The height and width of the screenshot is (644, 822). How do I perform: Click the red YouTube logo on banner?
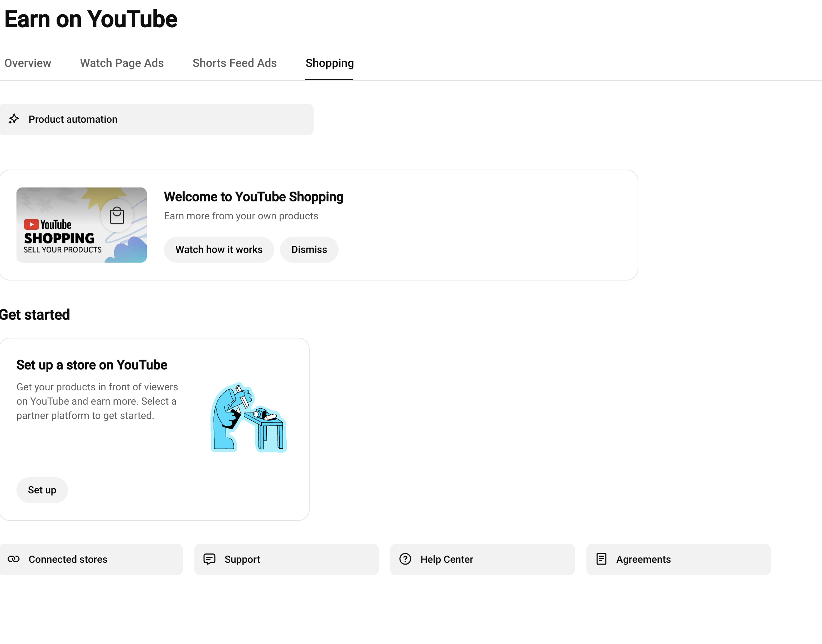[32, 224]
